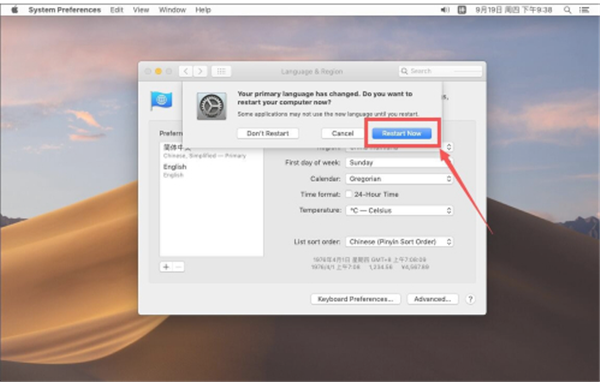600x382 pixels.
Task: Open the Help menu
Action: [203, 10]
